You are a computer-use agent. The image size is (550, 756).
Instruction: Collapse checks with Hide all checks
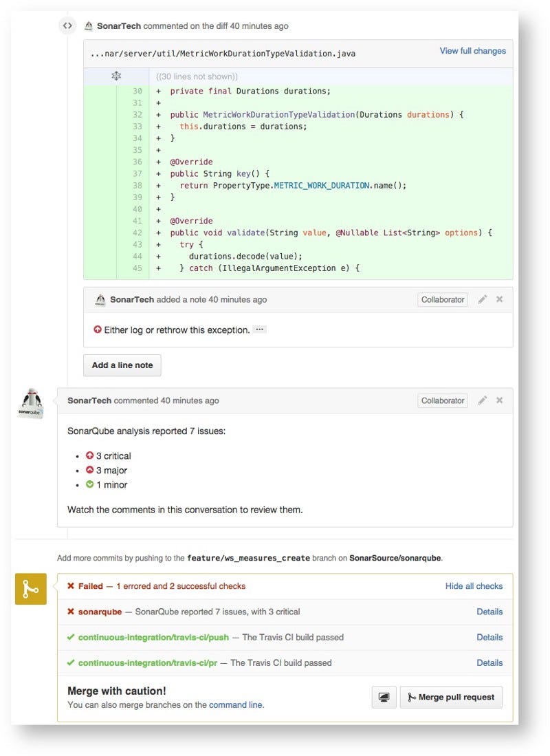[474, 586]
